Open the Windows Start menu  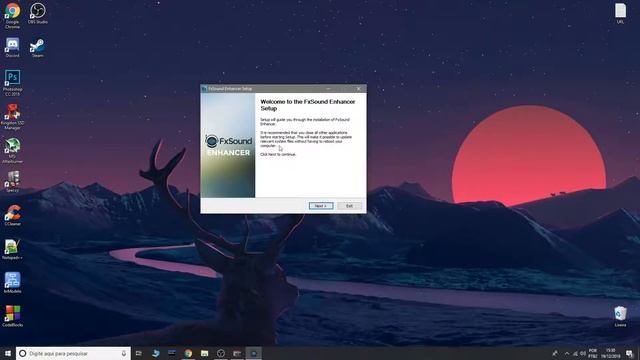pos(8,353)
